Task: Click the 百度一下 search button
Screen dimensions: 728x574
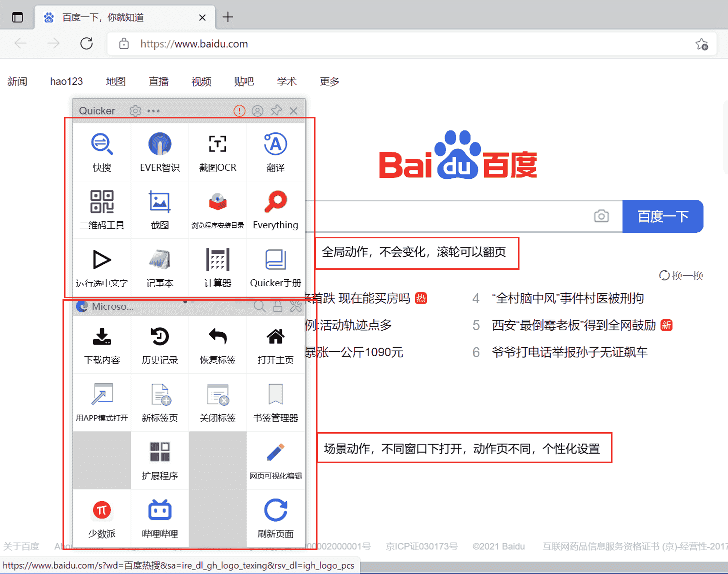Action: (x=663, y=216)
